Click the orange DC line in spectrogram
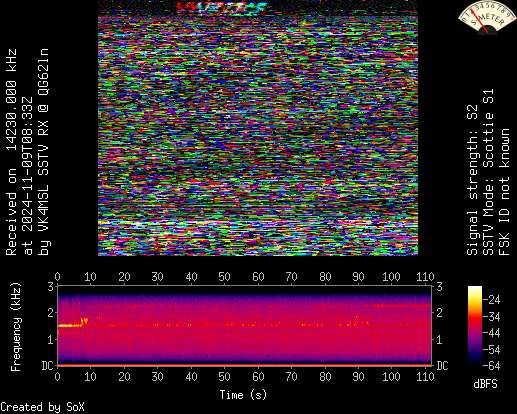 [x=245, y=365]
